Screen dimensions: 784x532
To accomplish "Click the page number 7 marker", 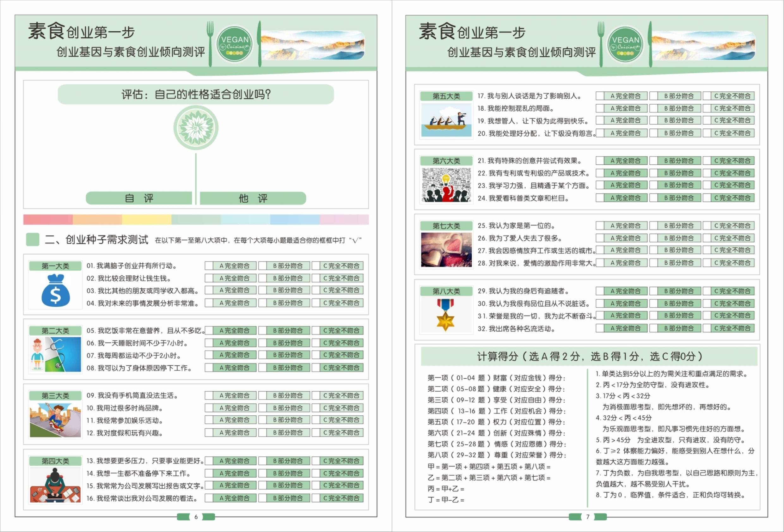I will 587,517.
